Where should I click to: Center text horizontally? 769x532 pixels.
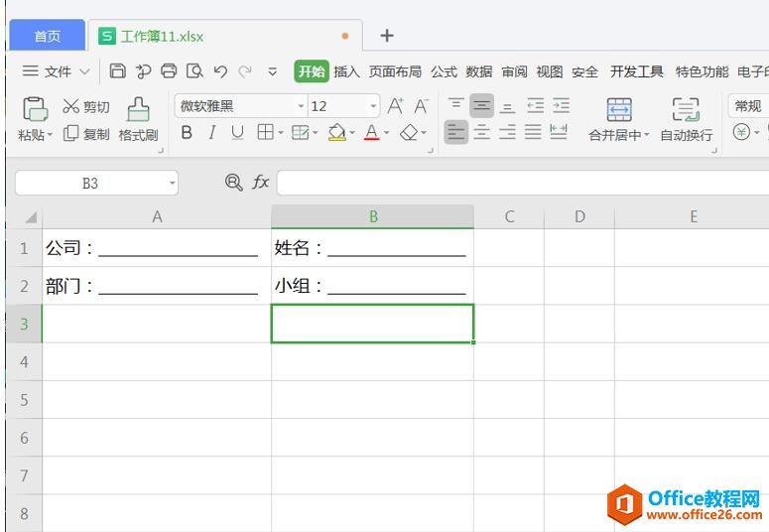[x=481, y=132]
